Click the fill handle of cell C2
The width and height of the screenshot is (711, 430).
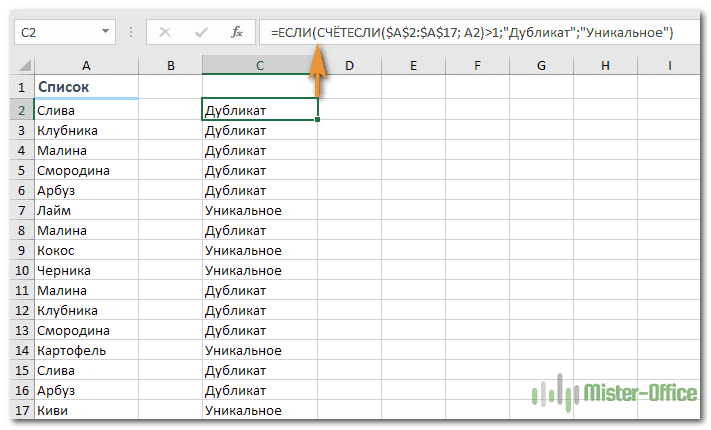318,119
